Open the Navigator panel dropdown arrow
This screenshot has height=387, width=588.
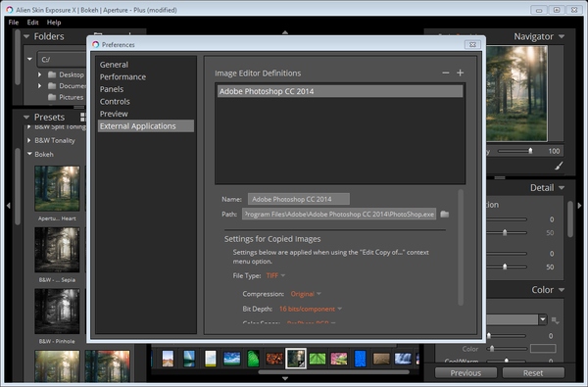562,36
